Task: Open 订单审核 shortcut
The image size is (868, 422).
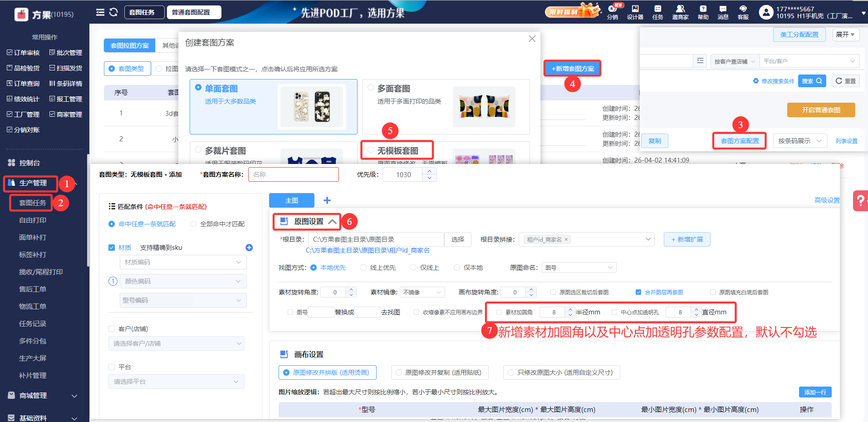Action: (23, 53)
